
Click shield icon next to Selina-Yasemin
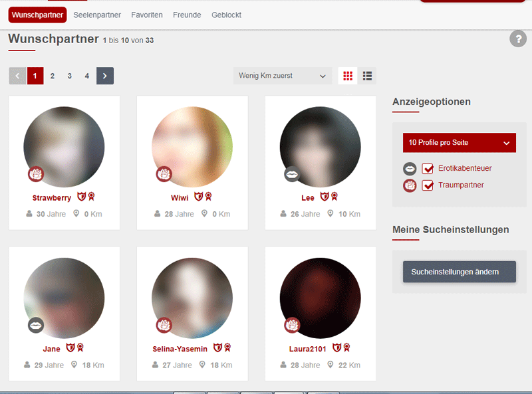coord(217,348)
